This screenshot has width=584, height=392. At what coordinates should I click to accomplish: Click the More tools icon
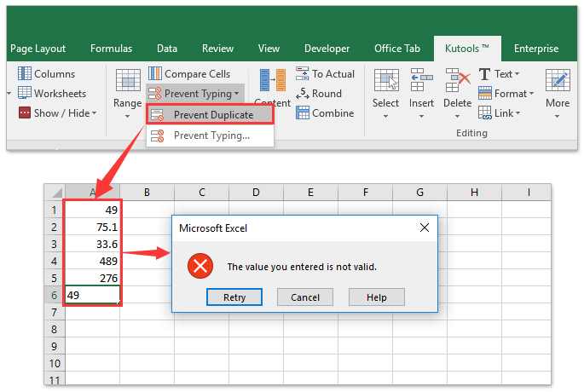[558, 80]
